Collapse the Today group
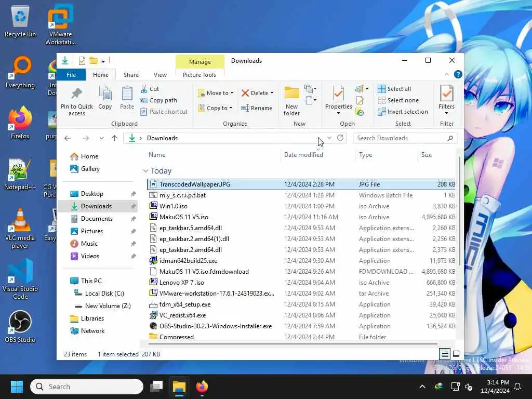This screenshot has height=399, width=532. click(145, 170)
